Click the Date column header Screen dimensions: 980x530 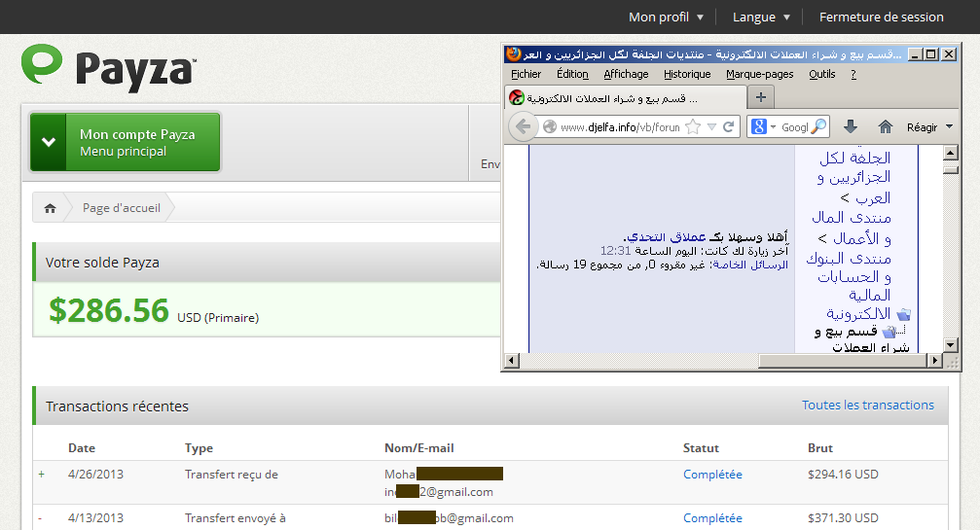pos(82,448)
